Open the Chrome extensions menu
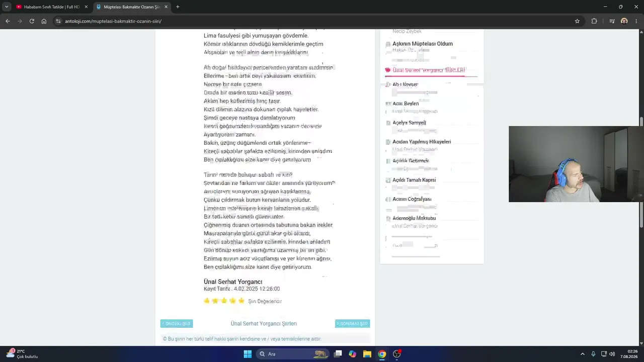This screenshot has width=644, height=362. click(594, 21)
